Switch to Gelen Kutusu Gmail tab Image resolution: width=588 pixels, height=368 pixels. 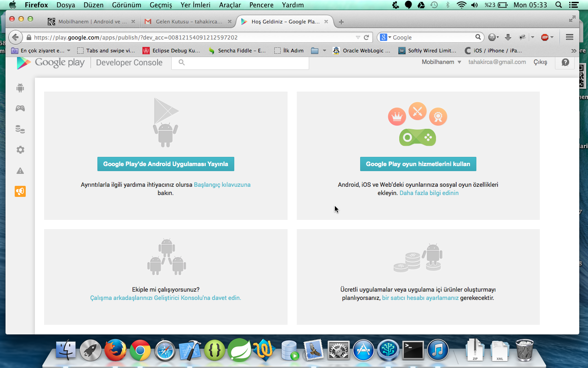189,22
